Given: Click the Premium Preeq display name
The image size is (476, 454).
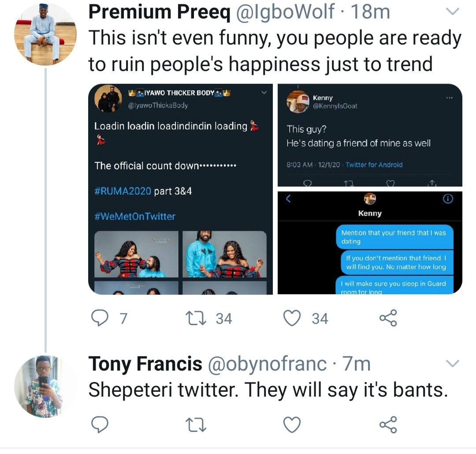Looking at the screenshot, I should [x=159, y=12].
